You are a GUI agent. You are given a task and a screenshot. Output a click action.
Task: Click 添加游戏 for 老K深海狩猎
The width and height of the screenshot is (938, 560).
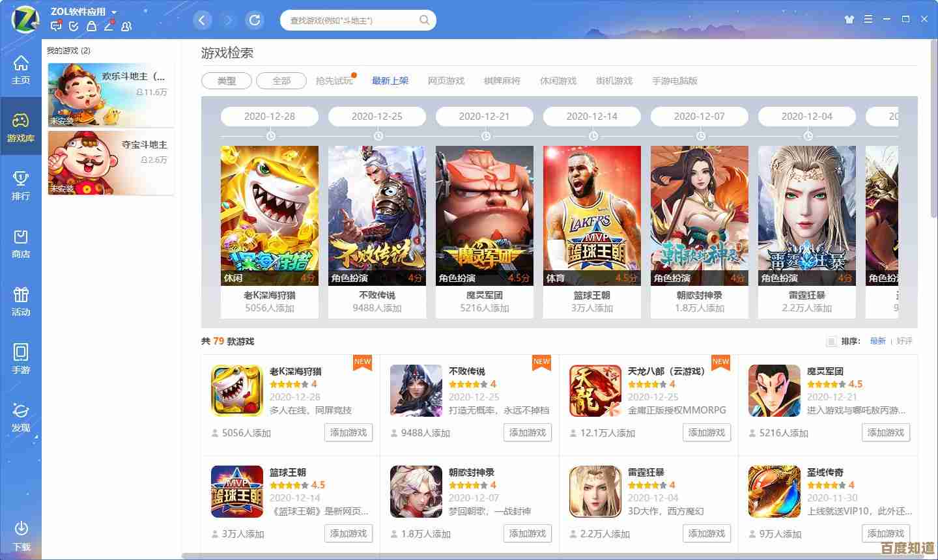point(348,432)
